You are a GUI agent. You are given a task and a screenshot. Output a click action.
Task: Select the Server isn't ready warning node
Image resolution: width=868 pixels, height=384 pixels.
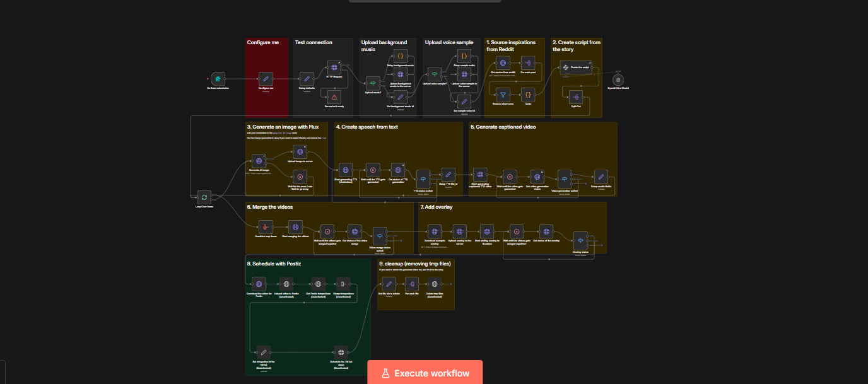point(334,96)
